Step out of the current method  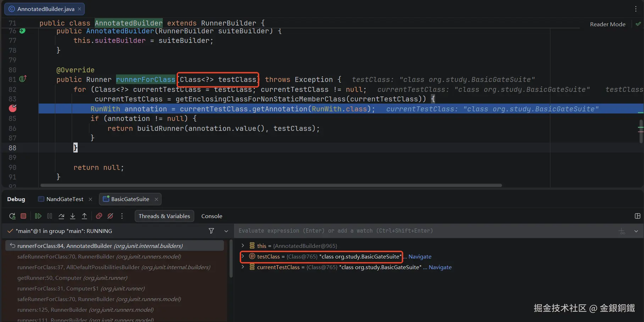click(x=84, y=216)
